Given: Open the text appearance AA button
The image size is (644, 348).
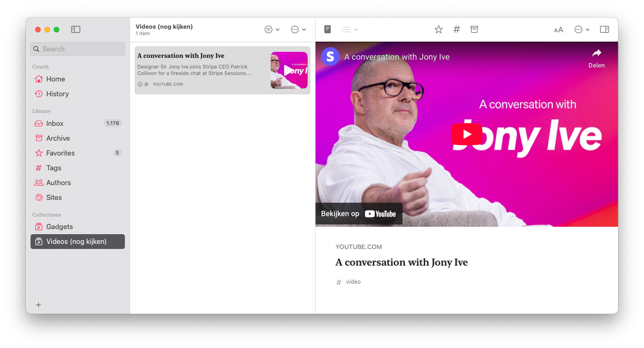Looking at the screenshot, I should (558, 30).
